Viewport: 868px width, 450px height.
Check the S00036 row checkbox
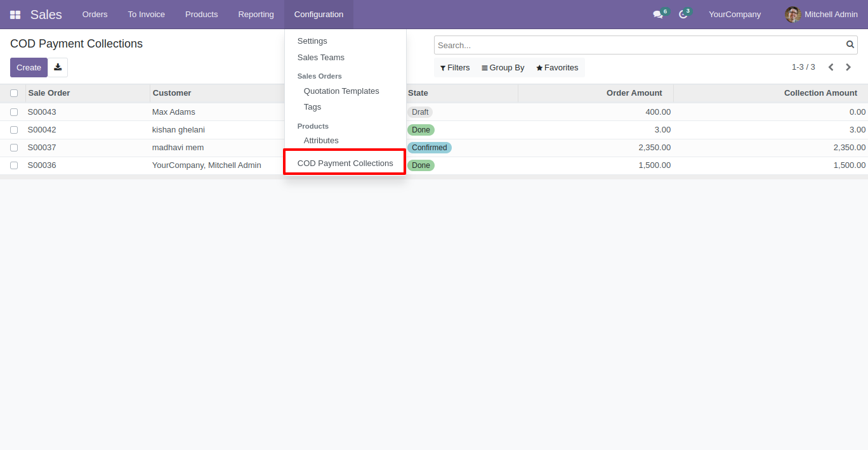[x=14, y=165]
